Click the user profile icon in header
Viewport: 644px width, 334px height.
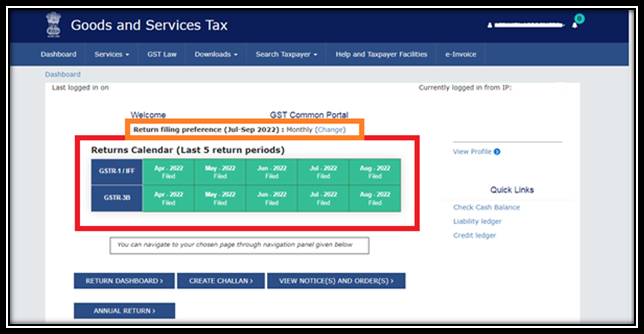point(490,25)
